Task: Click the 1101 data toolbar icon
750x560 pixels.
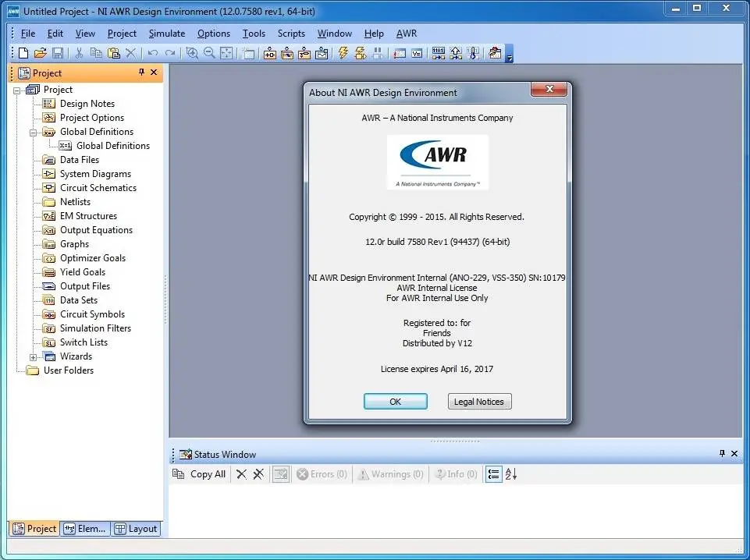Action: pyautogui.click(x=438, y=53)
